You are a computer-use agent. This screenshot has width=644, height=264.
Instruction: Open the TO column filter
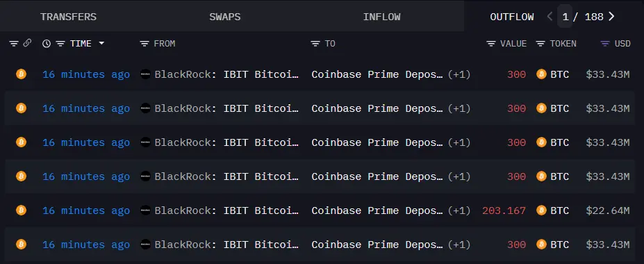click(315, 44)
